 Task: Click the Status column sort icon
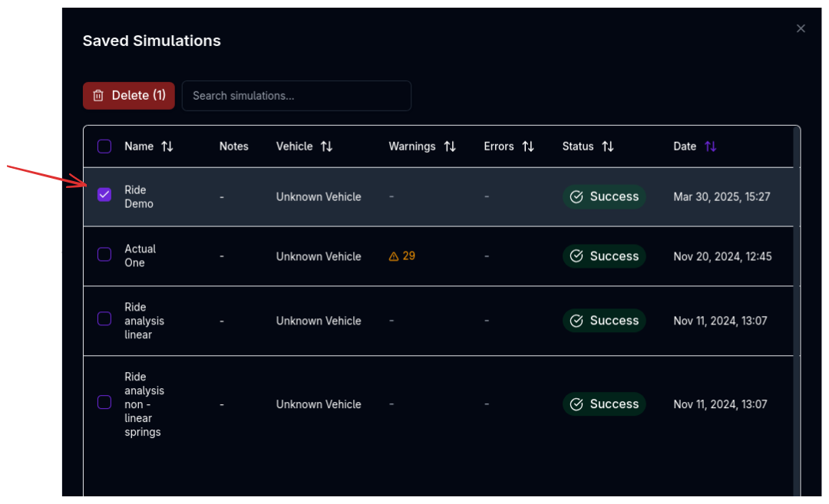607,146
